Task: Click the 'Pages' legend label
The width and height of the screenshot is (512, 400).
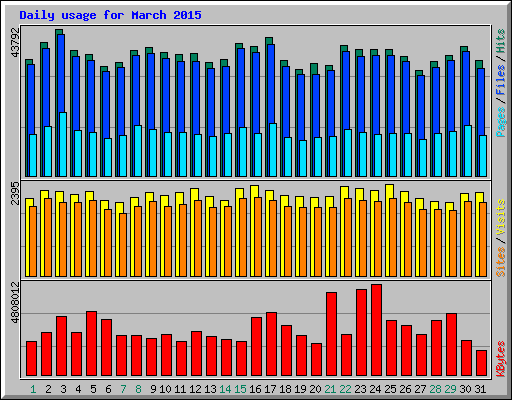Action: click(500, 122)
